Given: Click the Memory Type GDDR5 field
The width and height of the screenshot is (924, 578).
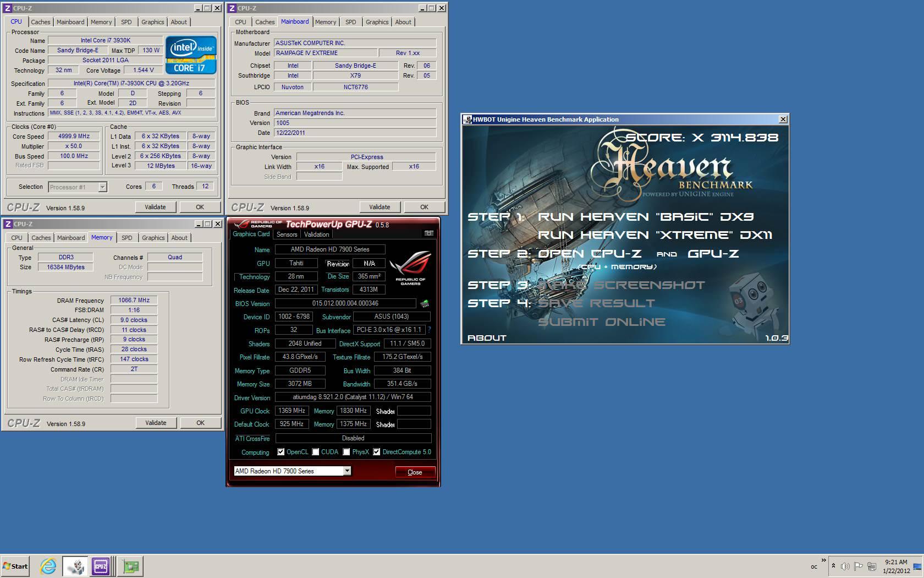Looking at the screenshot, I should [x=300, y=370].
